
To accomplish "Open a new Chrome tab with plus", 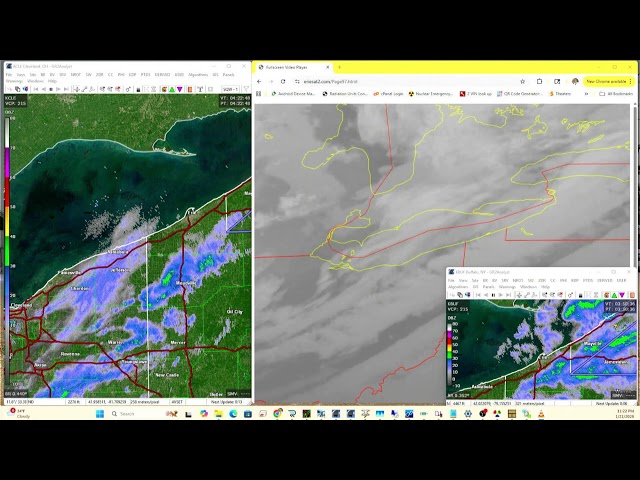I will click(x=339, y=67).
